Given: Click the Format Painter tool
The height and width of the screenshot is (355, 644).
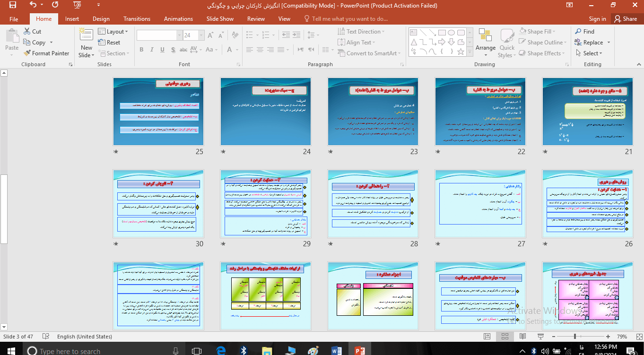Looking at the screenshot, I should pos(46,53).
